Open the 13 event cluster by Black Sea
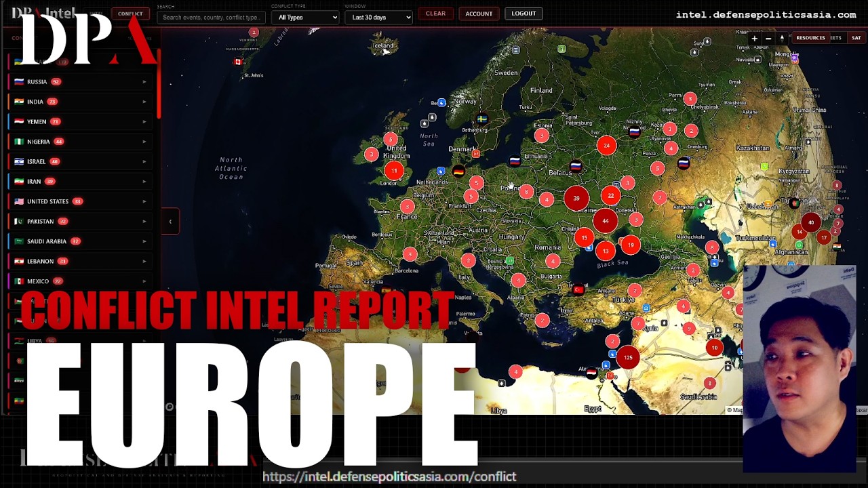The width and height of the screenshot is (868, 488). pyautogui.click(x=606, y=251)
